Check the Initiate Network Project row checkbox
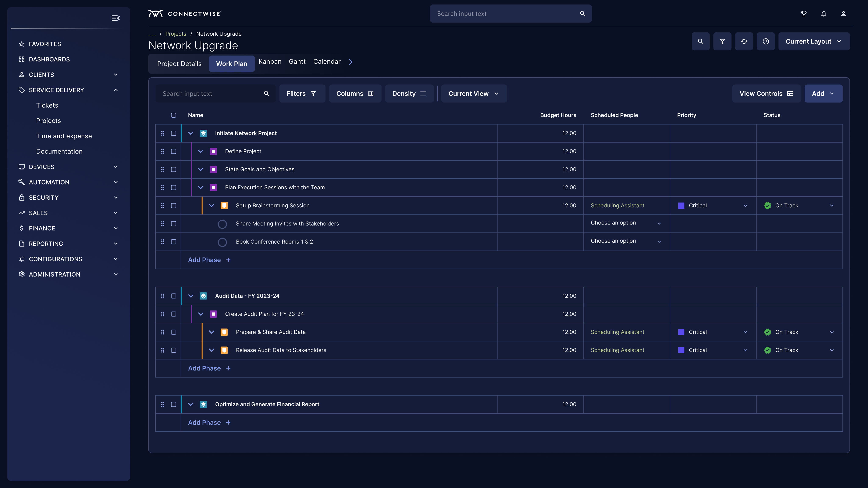This screenshot has width=868, height=488. [x=174, y=133]
